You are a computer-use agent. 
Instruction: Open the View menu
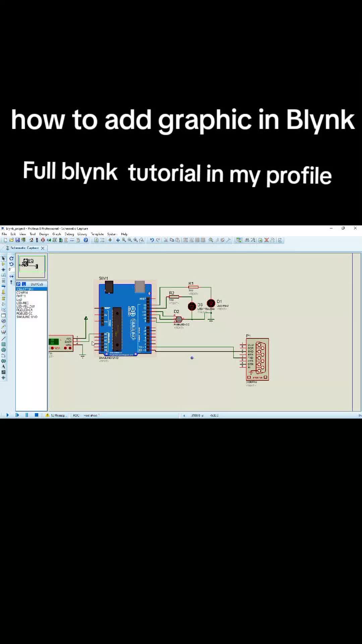click(x=22, y=234)
